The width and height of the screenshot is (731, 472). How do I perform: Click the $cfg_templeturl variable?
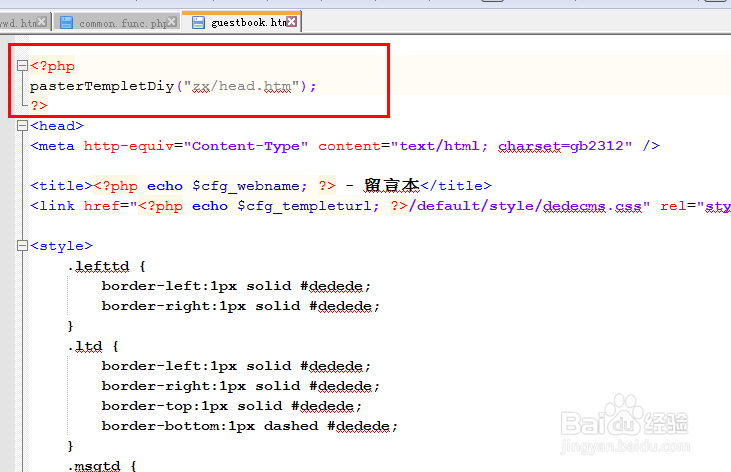pos(304,206)
